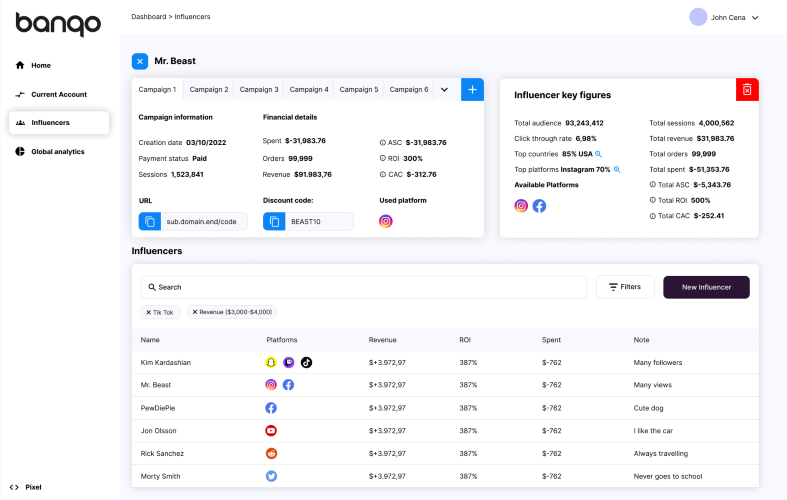Click Twitch icon in Kim Kardashian row

coord(289,362)
